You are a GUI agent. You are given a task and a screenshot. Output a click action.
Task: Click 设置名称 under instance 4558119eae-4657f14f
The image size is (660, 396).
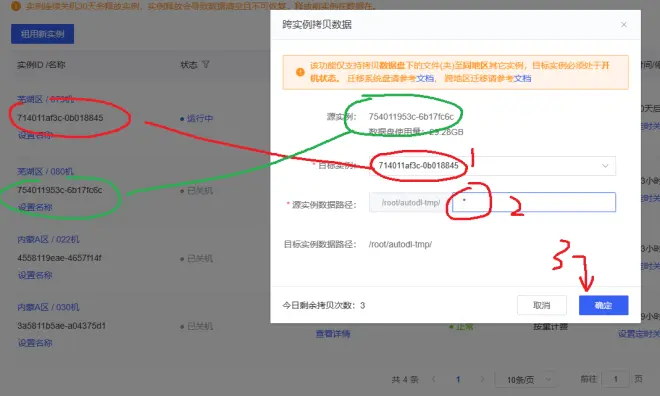35,275
